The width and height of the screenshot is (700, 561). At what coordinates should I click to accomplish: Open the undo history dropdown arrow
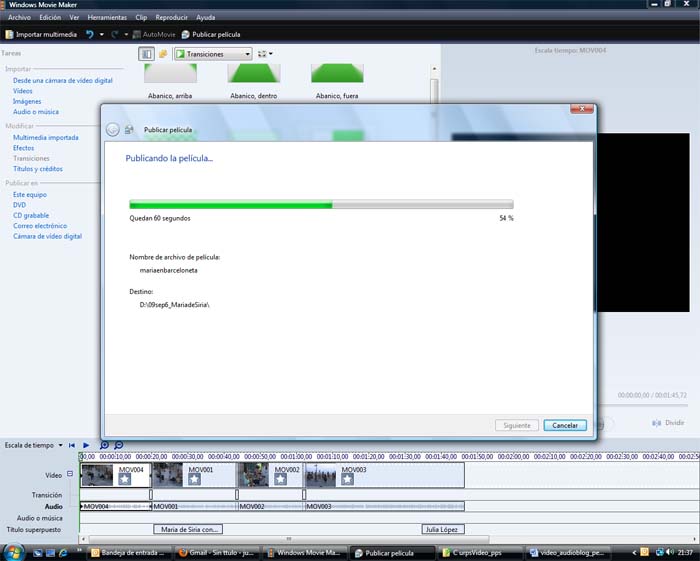click(102, 34)
